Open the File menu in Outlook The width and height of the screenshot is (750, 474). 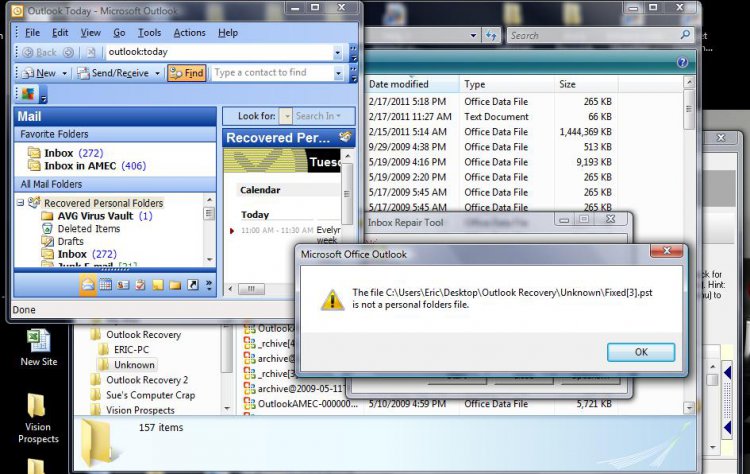tap(32, 33)
